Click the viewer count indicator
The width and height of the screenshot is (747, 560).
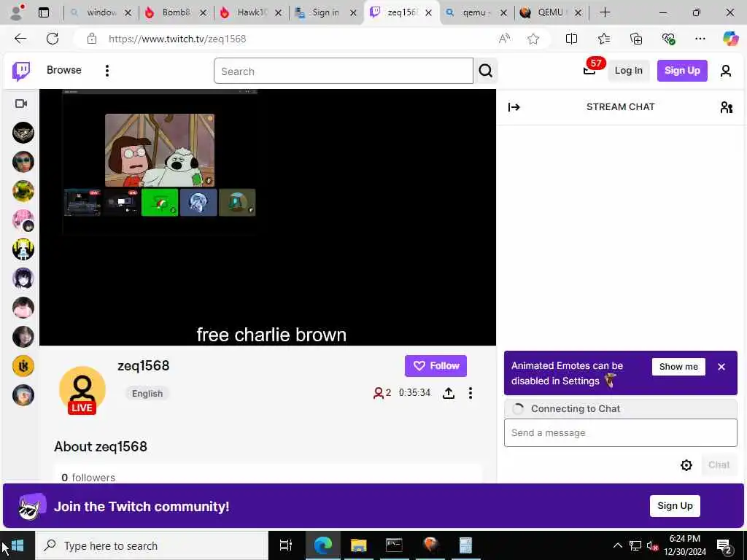pos(382,393)
